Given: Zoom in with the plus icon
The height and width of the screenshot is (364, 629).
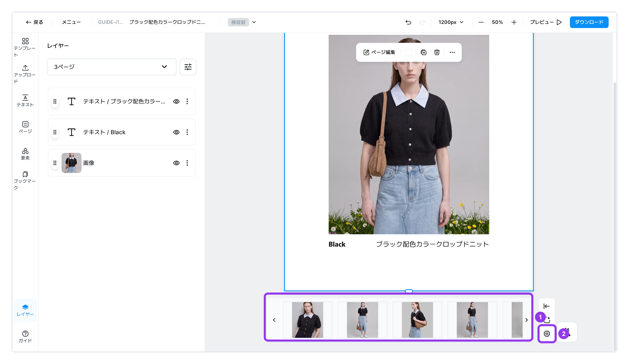Looking at the screenshot, I should point(514,22).
